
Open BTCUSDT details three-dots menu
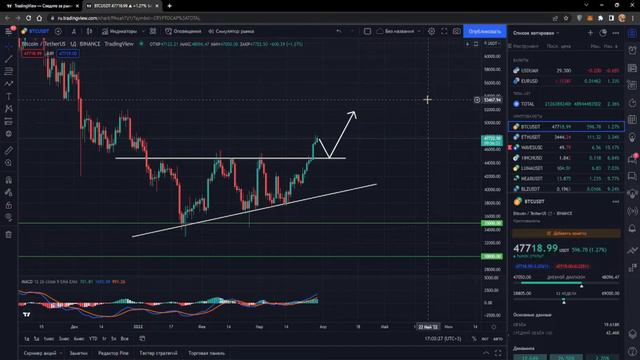[x=616, y=202]
